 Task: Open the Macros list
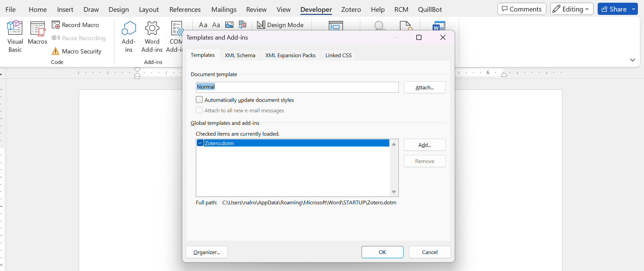[38, 33]
